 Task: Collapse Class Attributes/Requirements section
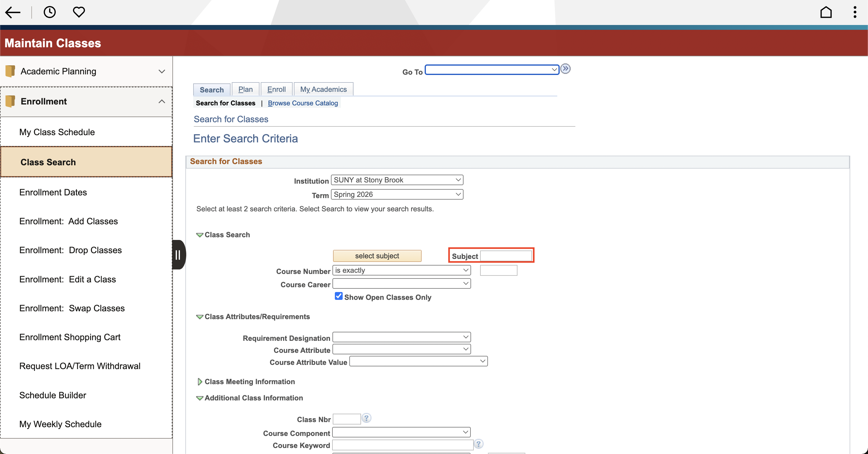[x=200, y=317]
